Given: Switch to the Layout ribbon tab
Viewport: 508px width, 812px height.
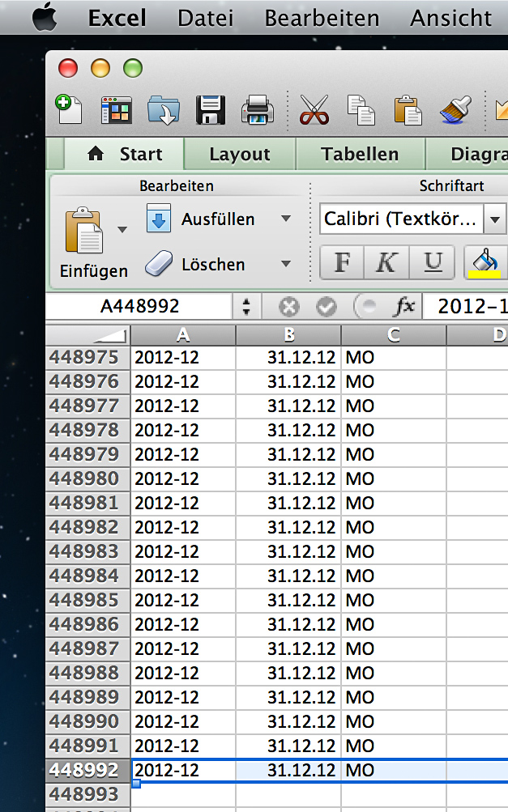Looking at the screenshot, I should [239, 154].
